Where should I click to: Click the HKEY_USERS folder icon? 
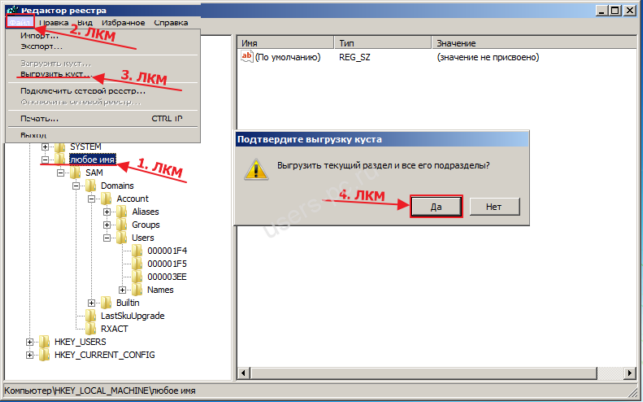pos(44,342)
